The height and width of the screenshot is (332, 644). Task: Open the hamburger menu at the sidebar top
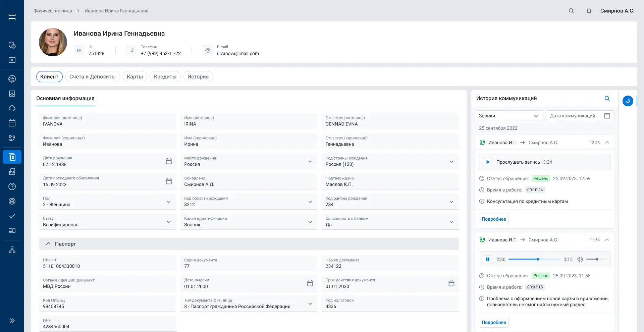tap(12, 17)
